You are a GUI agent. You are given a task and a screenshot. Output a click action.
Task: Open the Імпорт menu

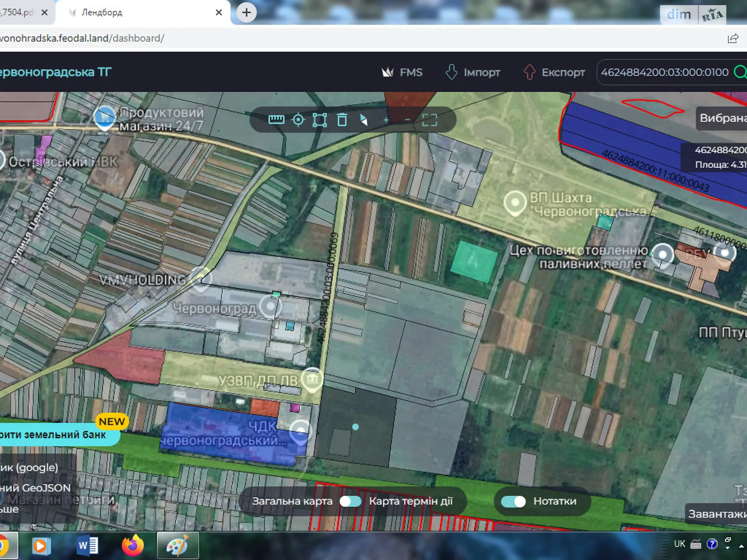point(472,72)
